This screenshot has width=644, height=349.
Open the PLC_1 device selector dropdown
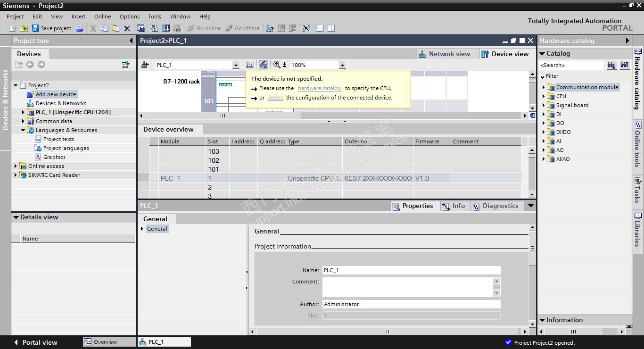[236, 65]
